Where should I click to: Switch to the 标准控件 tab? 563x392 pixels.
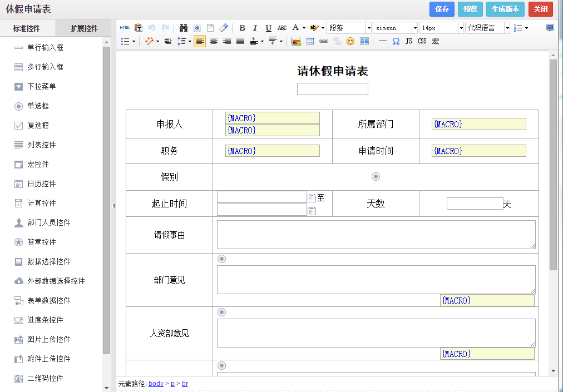point(27,28)
